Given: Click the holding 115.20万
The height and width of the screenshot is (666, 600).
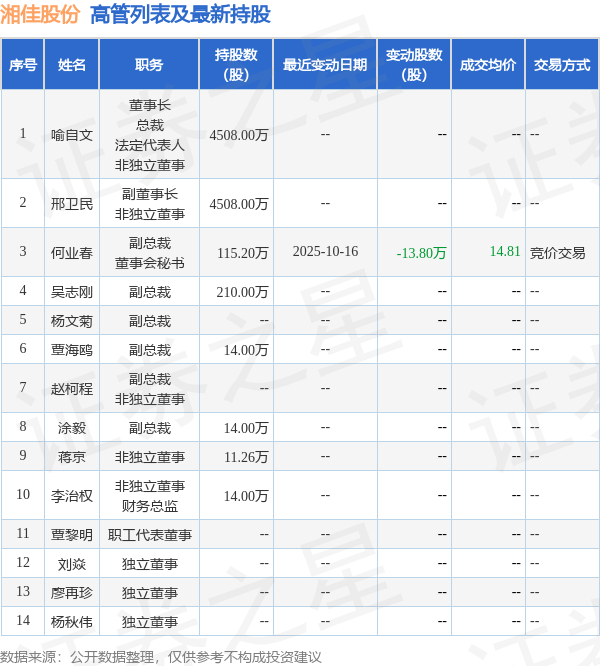Looking at the screenshot, I should (242, 253).
